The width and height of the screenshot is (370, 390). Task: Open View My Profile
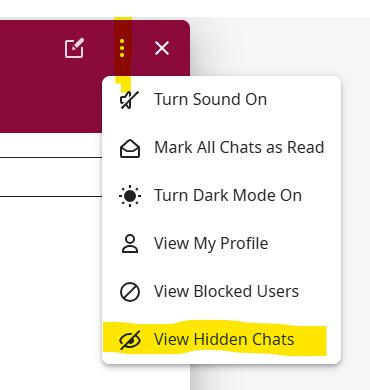click(211, 243)
